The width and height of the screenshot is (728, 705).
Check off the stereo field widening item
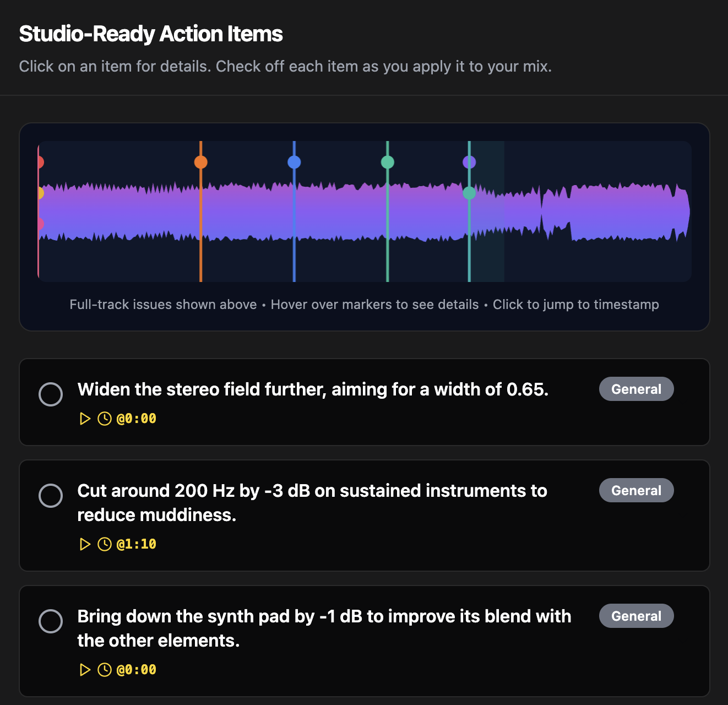51,394
